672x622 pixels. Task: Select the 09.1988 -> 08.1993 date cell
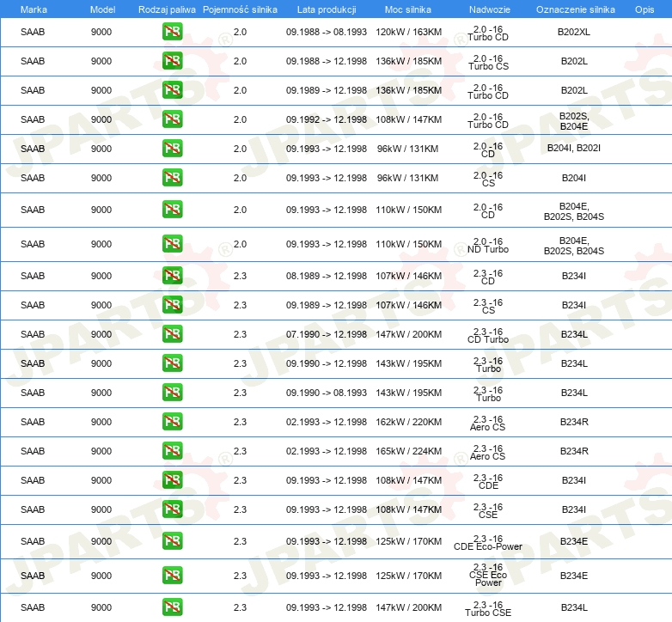pyautogui.click(x=327, y=32)
